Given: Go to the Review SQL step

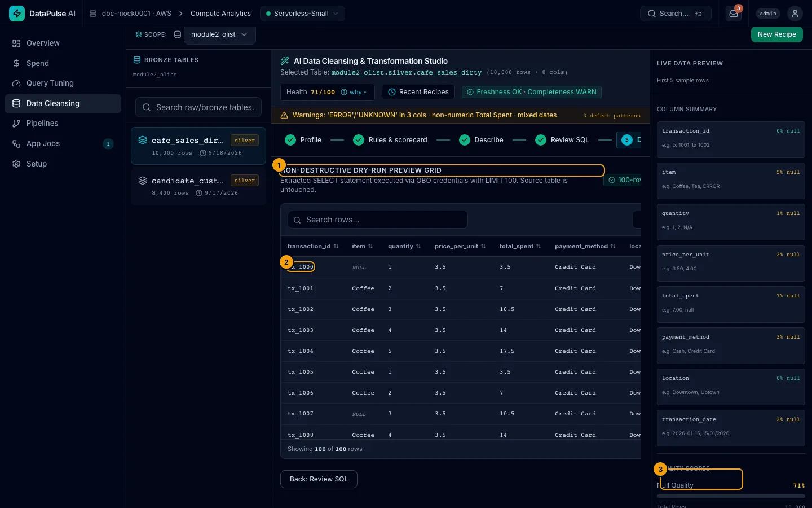Looking at the screenshot, I should [562, 140].
